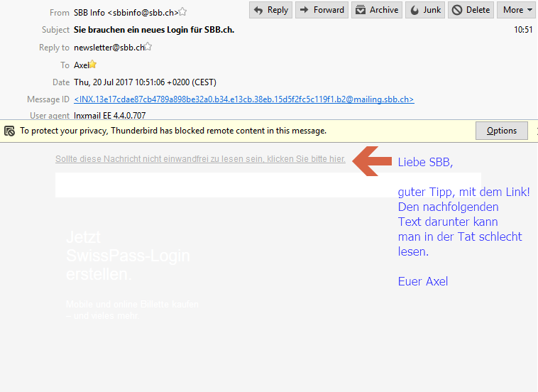Click the date Thu, 20 Jul 2017
538x392 pixels.
tap(145, 82)
